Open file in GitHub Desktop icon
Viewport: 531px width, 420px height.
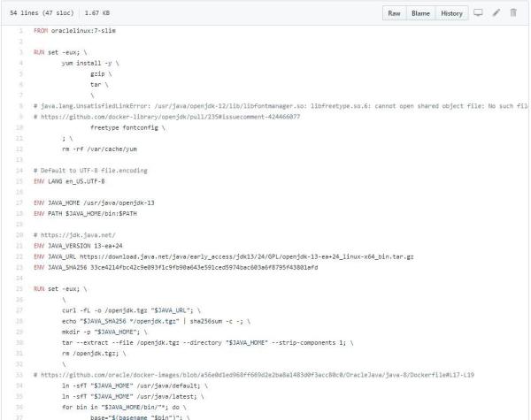click(x=479, y=13)
